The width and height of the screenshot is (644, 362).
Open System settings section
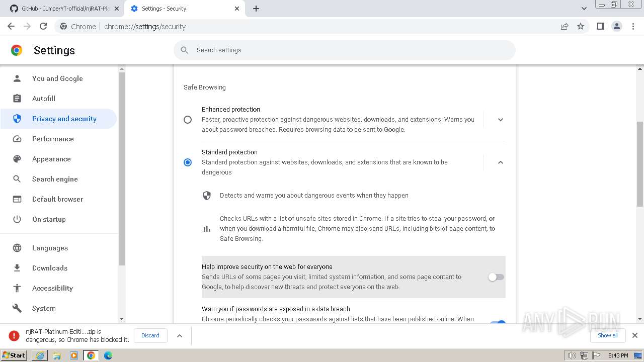point(58,308)
